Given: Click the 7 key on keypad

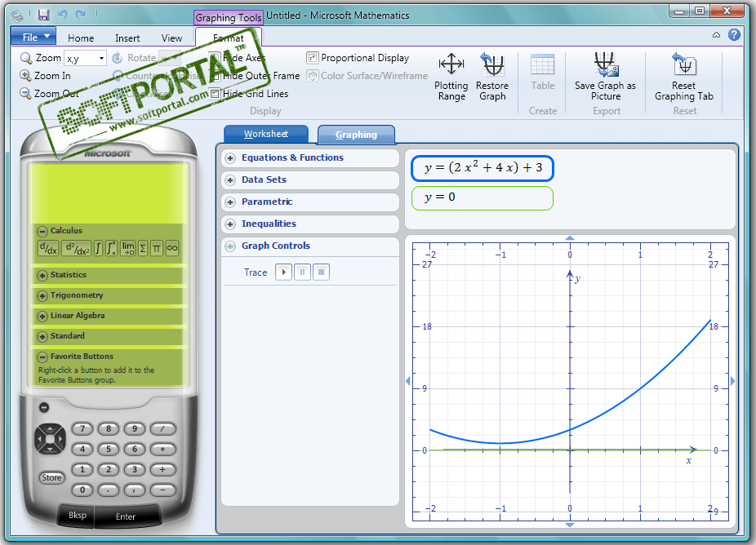Looking at the screenshot, I should click(82, 429).
